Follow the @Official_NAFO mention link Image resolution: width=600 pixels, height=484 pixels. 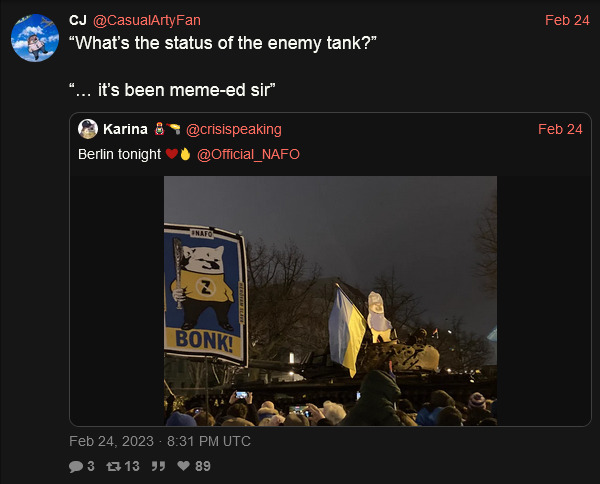pyautogui.click(x=248, y=154)
